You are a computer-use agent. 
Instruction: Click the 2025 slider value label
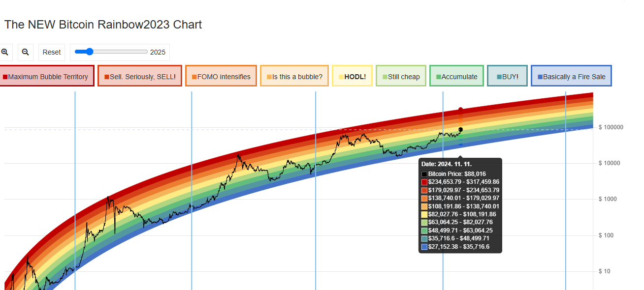[158, 52]
